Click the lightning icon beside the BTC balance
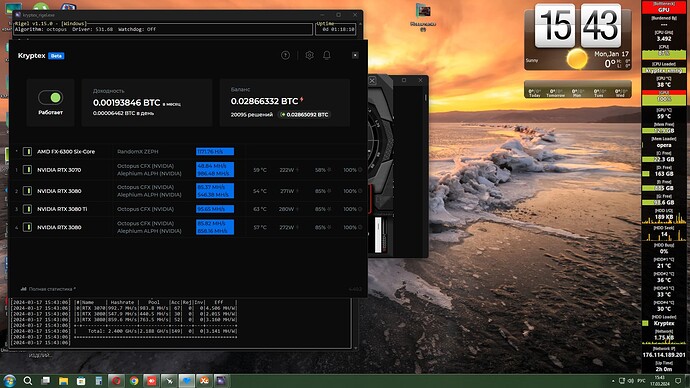This screenshot has height=388, width=690. coord(302,100)
